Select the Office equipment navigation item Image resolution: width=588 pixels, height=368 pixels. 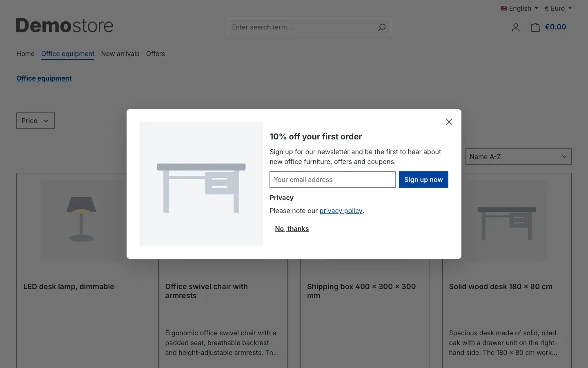[68, 54]
